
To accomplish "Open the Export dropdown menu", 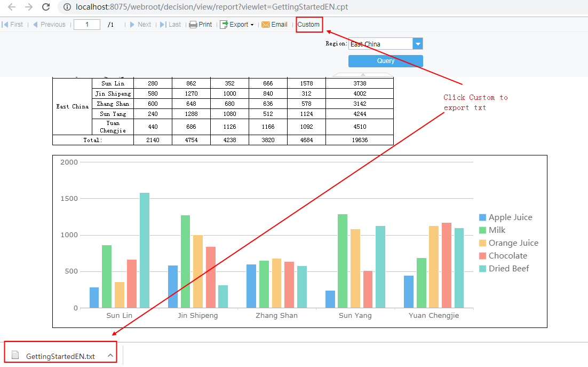I will tap(236, 24).
